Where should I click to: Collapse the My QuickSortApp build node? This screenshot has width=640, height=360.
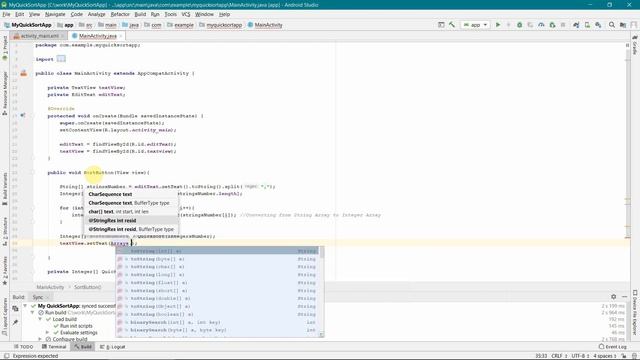25,306
